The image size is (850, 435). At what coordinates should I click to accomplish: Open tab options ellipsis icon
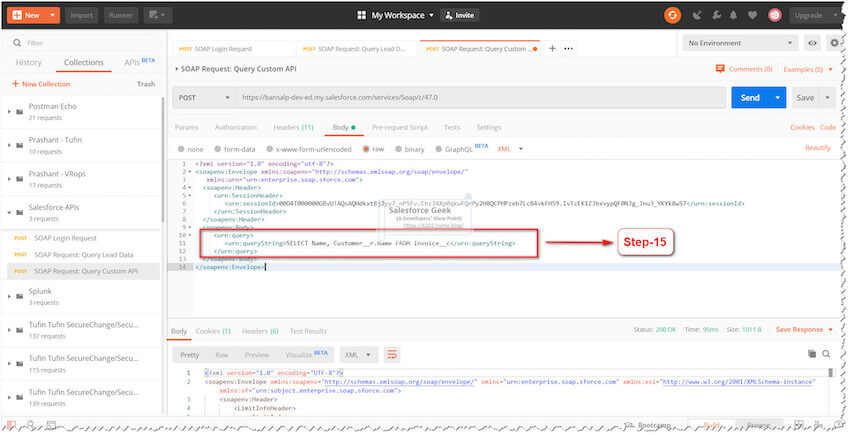pos(568,48)
